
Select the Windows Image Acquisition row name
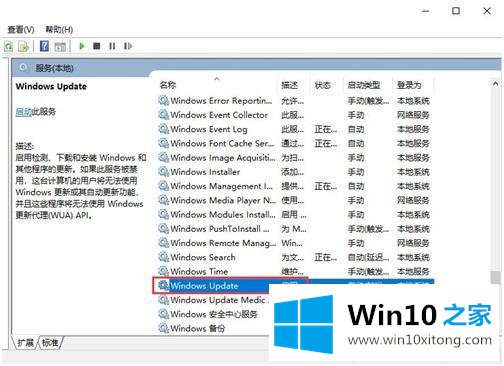[223, 157]
